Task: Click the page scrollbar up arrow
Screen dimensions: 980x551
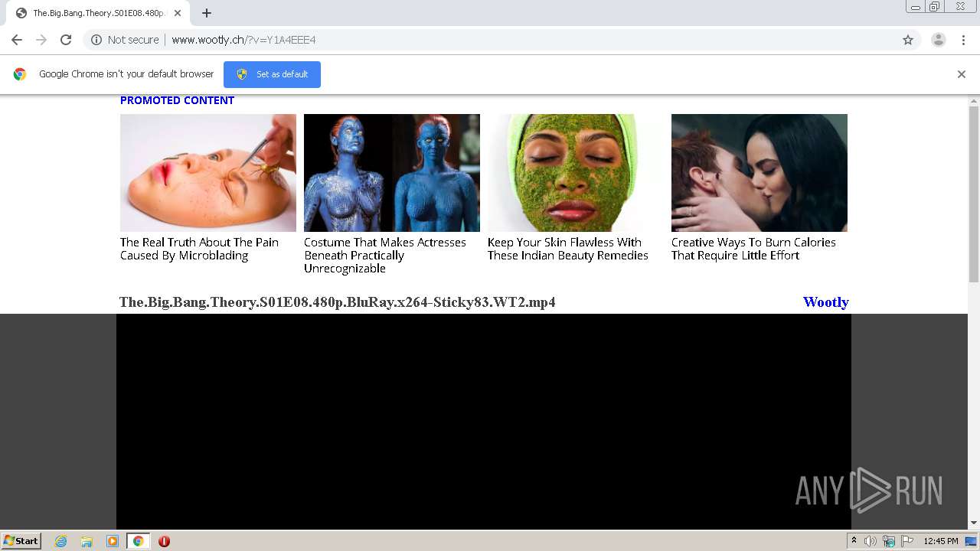Action: [974, 100]
